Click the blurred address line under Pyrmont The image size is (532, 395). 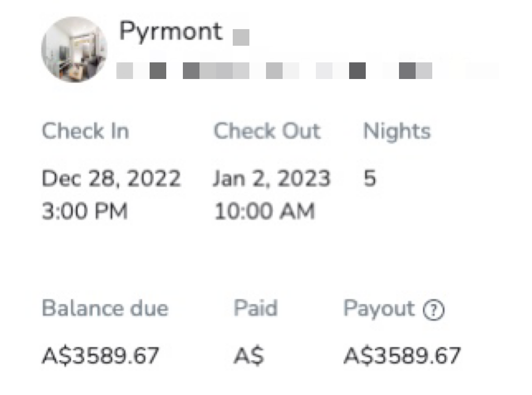(307, 71)
